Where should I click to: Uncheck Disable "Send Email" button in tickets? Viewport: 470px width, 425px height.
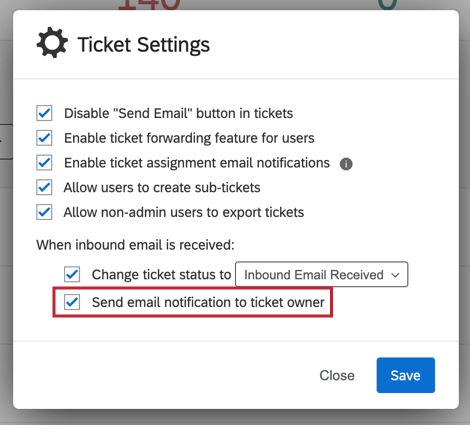click(x=44, y=113)
